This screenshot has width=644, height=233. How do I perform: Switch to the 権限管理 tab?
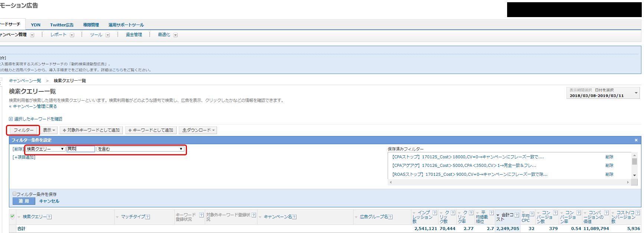coord(91,25)
